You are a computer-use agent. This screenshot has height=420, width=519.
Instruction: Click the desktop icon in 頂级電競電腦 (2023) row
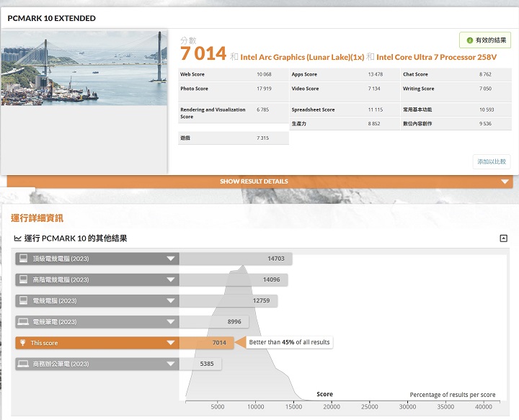24,259
